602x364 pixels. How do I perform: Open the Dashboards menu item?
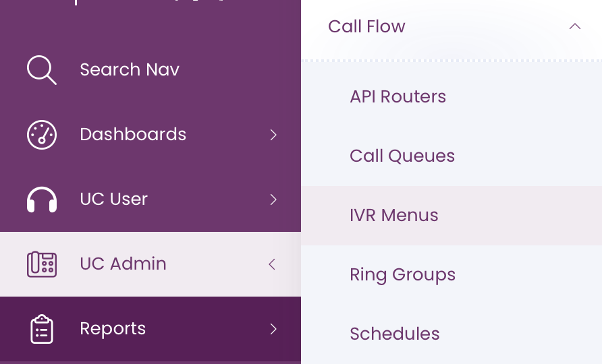(x=150, y=135)
